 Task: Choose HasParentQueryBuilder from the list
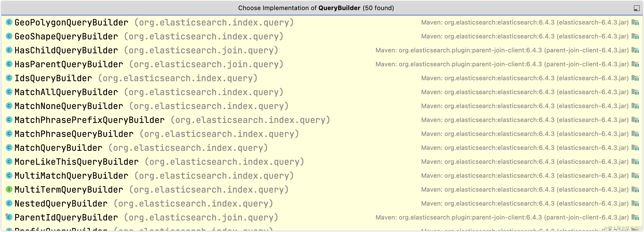(x=322, y=64)
